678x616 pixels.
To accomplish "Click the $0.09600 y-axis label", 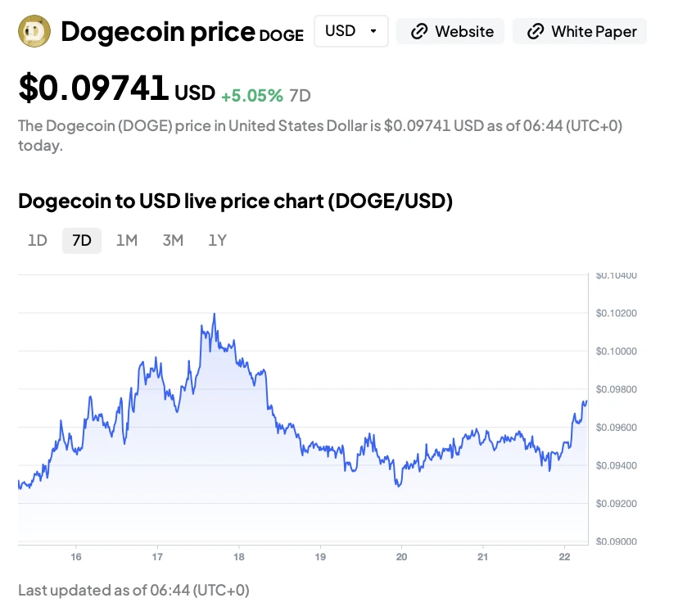I will coord(616,428).
